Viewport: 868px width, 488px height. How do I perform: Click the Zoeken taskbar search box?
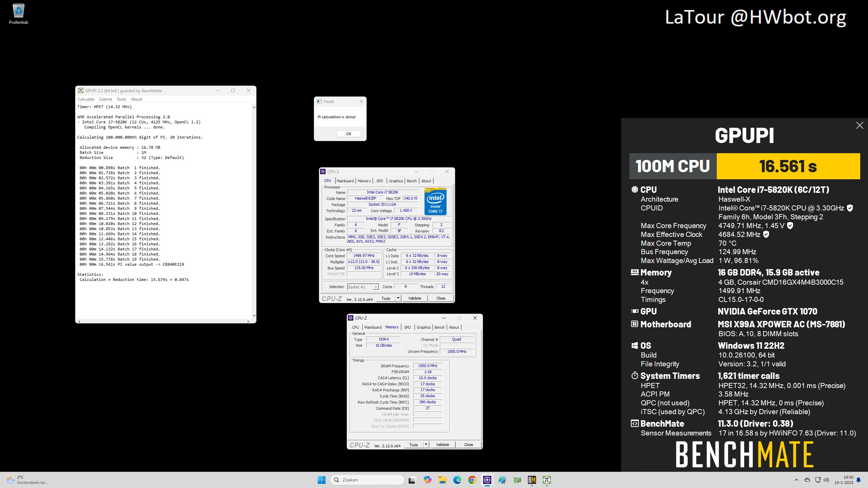pos(367,480)
